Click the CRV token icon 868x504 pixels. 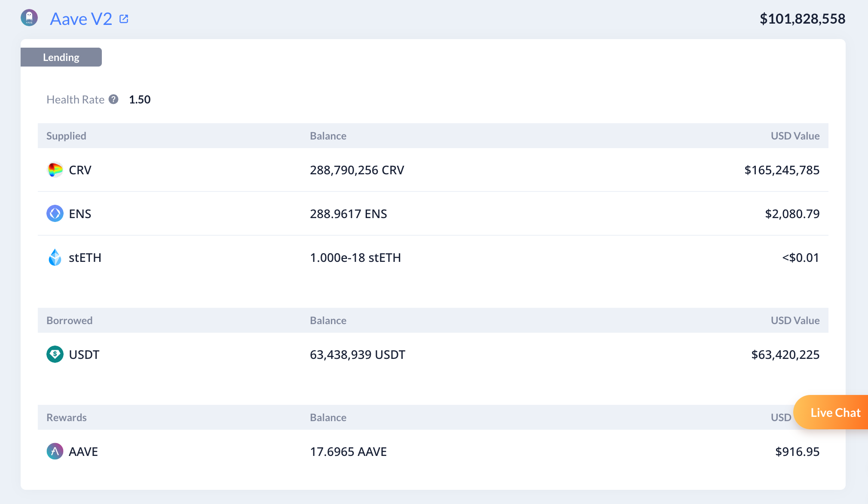pos(55,170)
